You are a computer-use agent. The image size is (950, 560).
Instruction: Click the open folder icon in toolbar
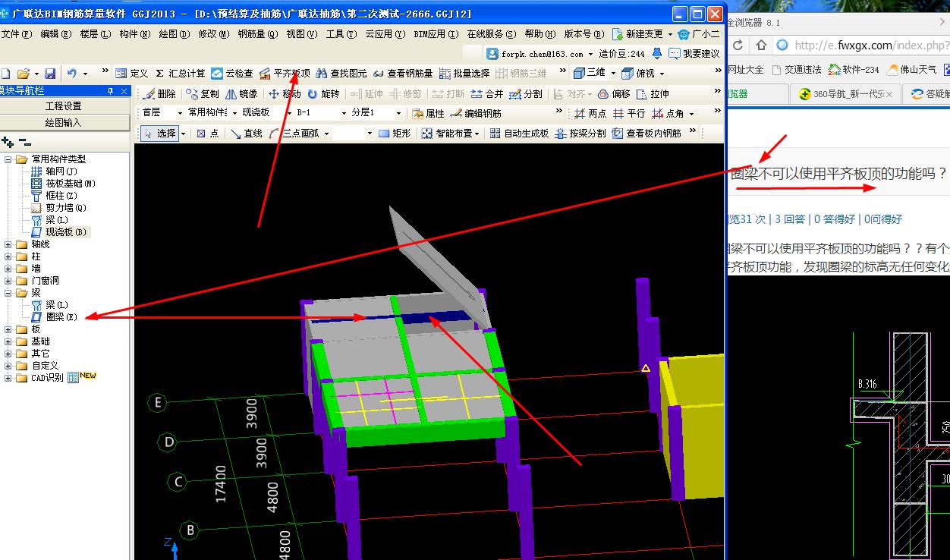(23, 74)
